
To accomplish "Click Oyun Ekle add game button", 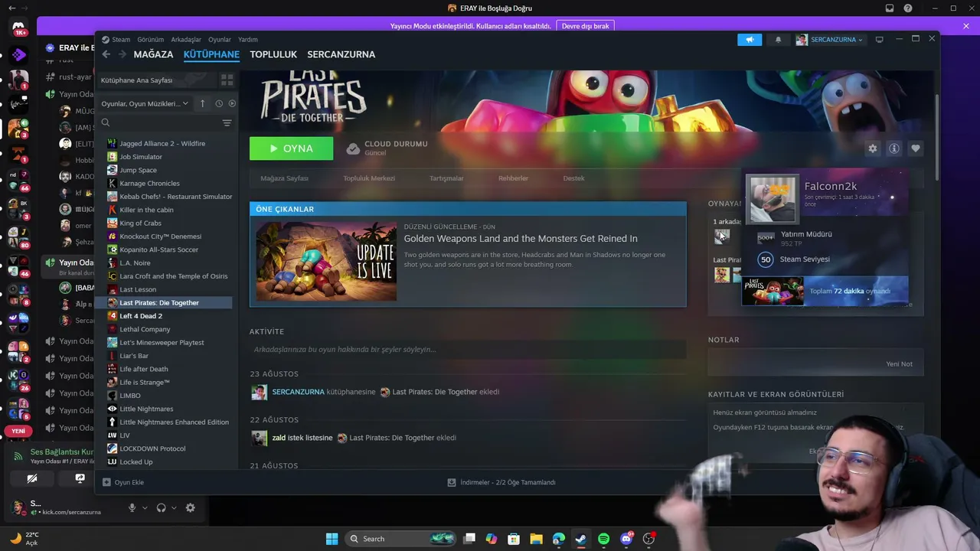I will point(123,483).
